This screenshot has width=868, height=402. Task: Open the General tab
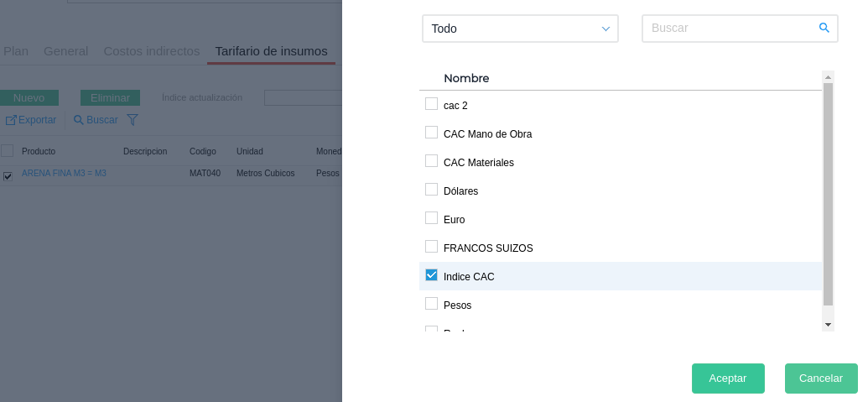65,51
